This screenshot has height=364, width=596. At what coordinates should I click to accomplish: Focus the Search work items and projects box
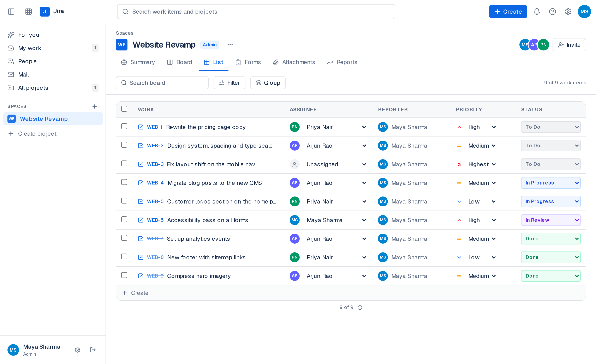point(256,12)
